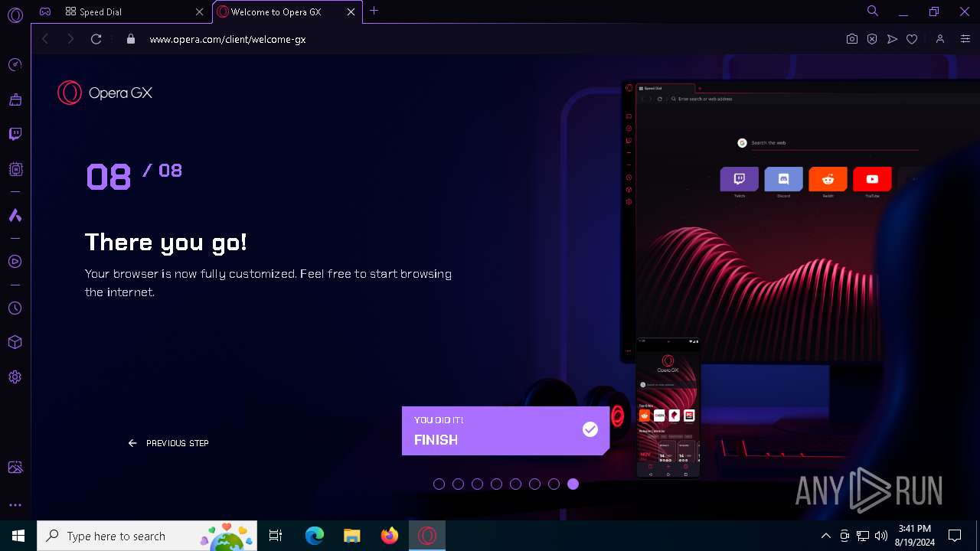Close the Welcome to Opera GX tab

pos(351,11)
